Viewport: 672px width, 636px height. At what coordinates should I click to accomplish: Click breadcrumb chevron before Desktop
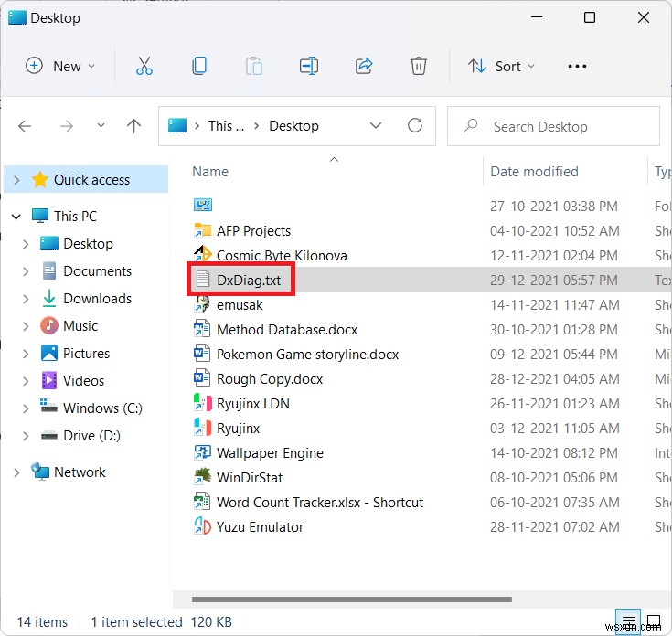click(x=256, y=125)
